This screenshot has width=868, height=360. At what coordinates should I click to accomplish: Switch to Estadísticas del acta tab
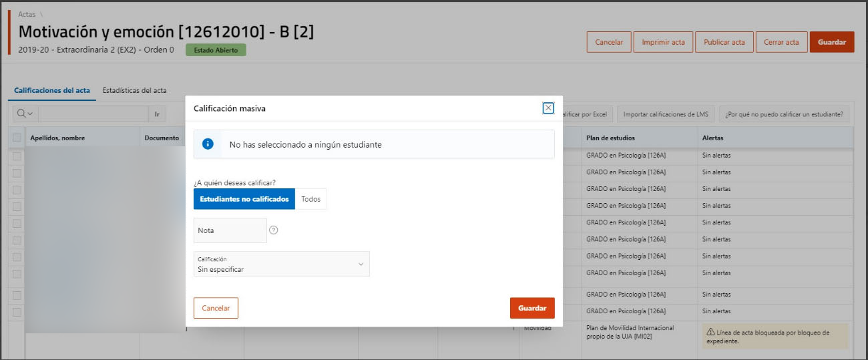pyautogui.click(x=134, y=90)
